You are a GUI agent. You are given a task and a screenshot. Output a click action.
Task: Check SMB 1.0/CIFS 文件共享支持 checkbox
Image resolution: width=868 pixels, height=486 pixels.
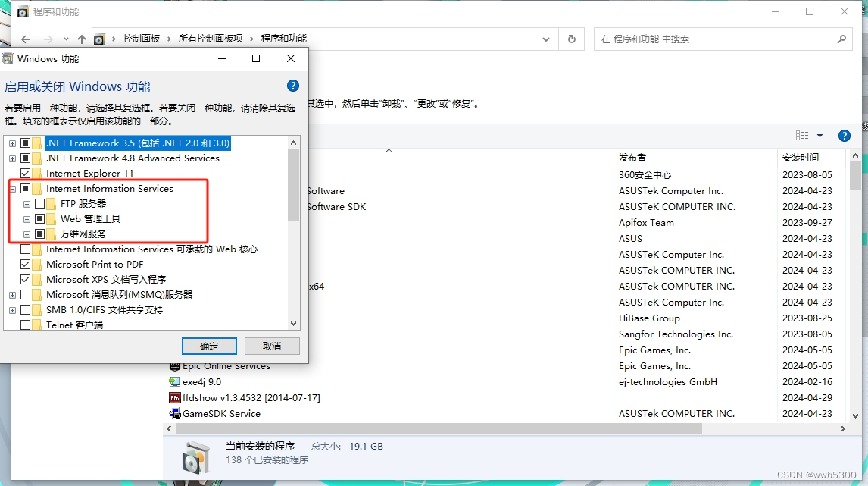pos(26,310)
